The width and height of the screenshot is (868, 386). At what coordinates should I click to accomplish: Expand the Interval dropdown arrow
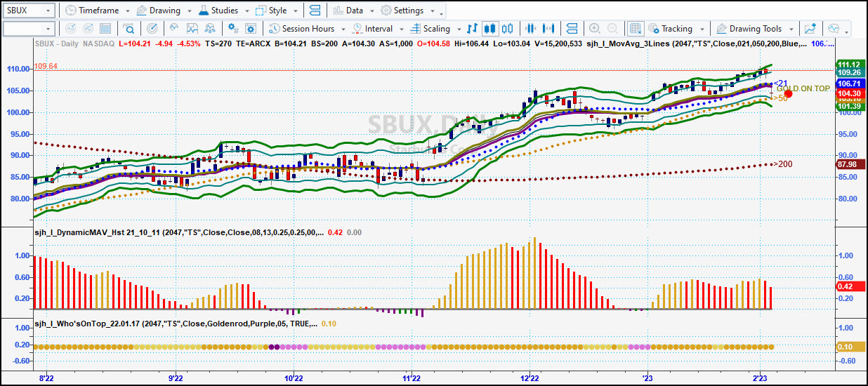tap(401, 29)
